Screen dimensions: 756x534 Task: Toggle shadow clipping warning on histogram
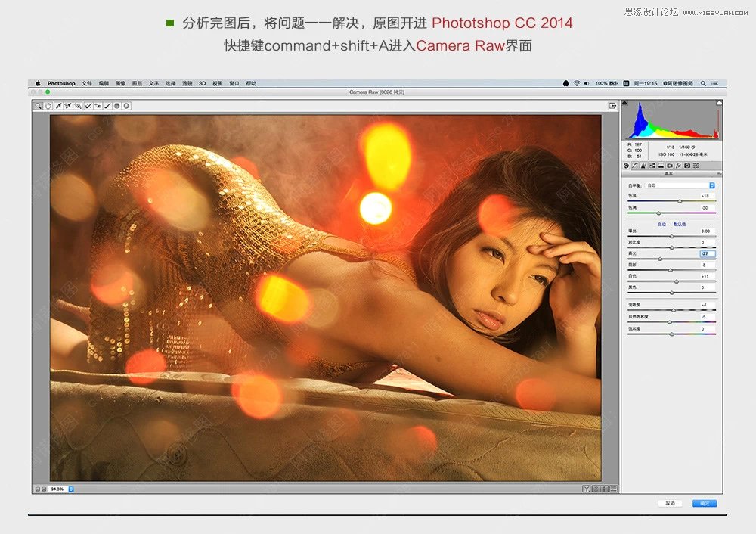(x=624, y=103)
